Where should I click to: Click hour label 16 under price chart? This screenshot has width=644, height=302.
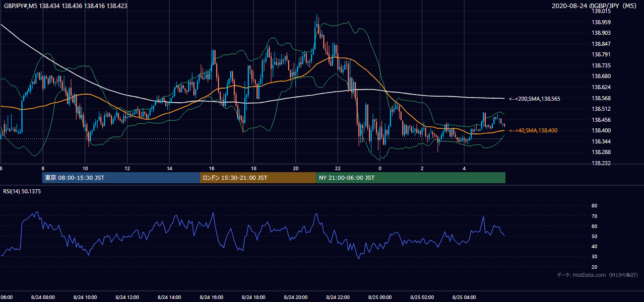click(x=212, y=168)
